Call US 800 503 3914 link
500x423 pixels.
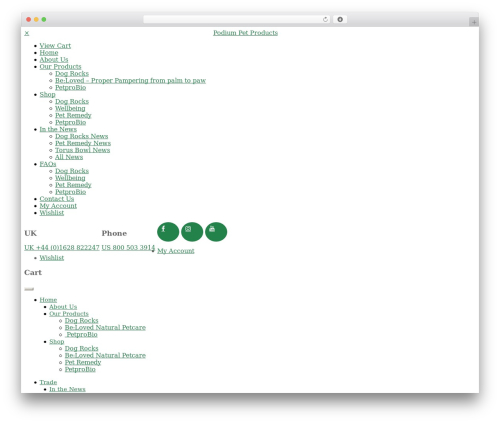pyautogui.click(x=128, y=248)
